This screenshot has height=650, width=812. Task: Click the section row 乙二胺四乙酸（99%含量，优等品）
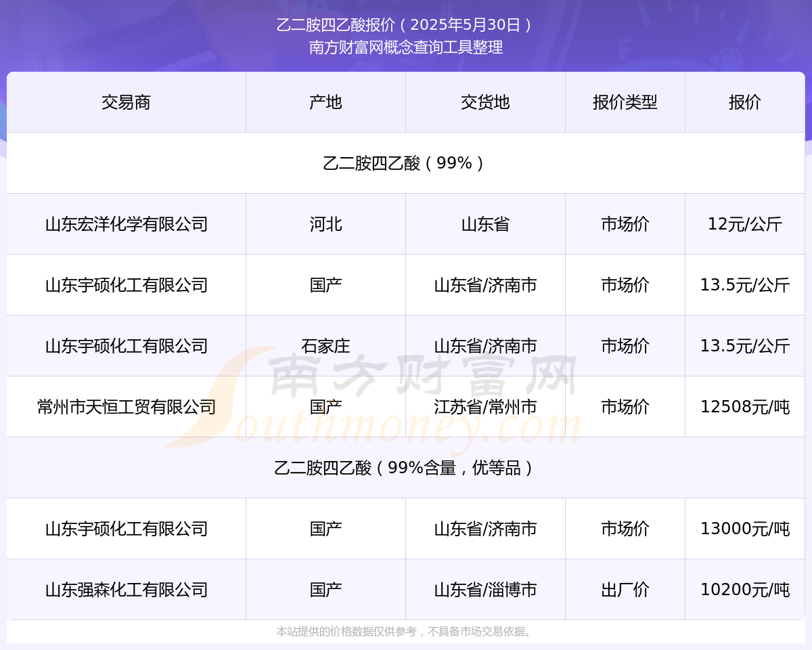[406, 468]
